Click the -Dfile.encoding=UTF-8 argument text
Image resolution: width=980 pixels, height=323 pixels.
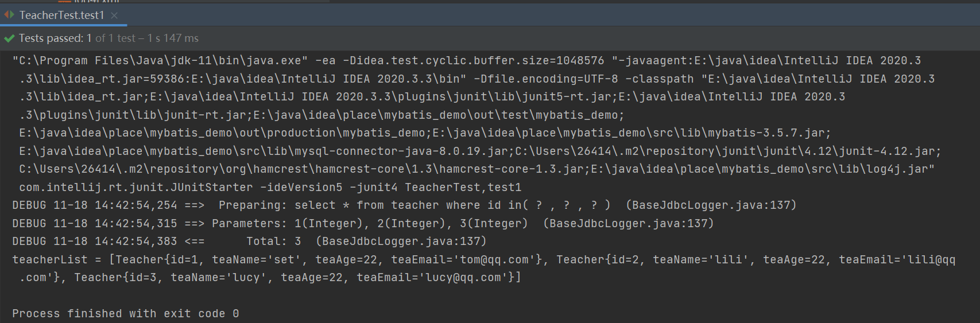[546, 79]
